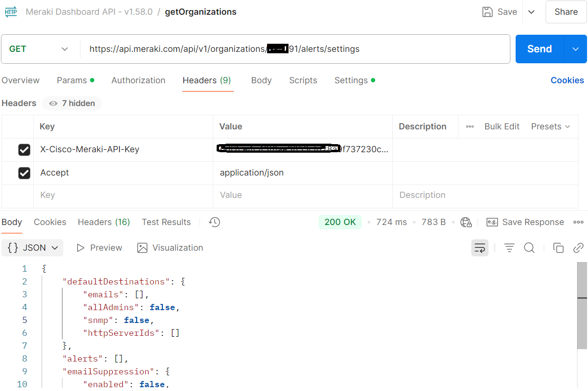Open the response filter icon

[509, 248]
